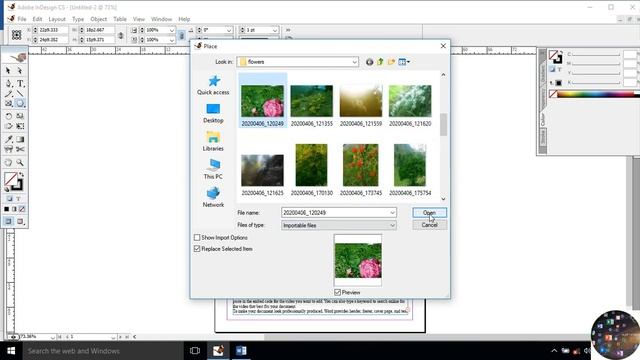
Task: Select the Type (T) tool
Action: click(20, 84)
